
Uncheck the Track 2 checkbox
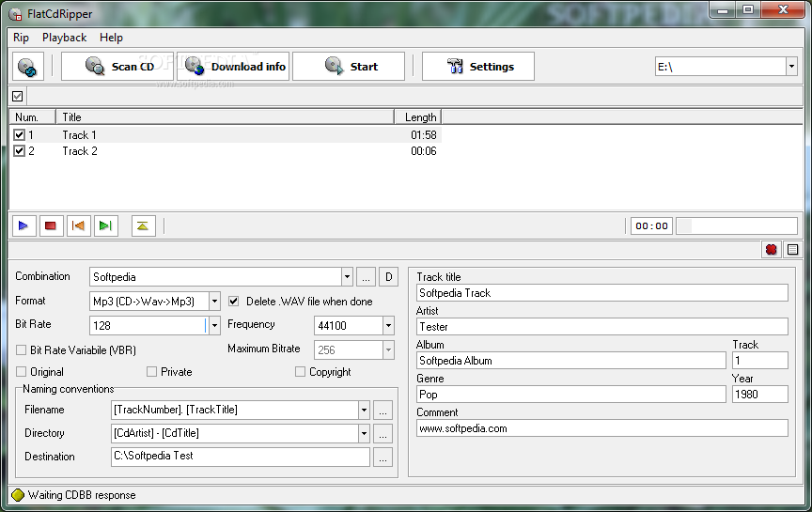point(19,150)
